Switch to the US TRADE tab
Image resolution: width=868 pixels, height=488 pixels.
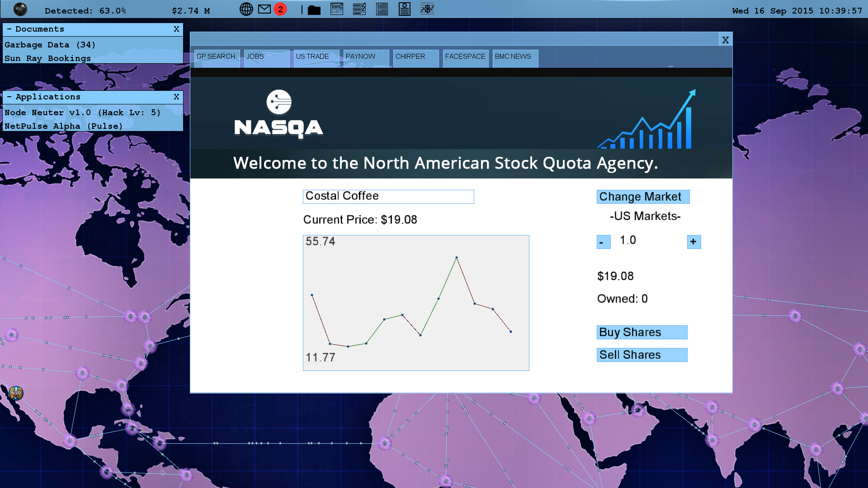coord(312,56)
